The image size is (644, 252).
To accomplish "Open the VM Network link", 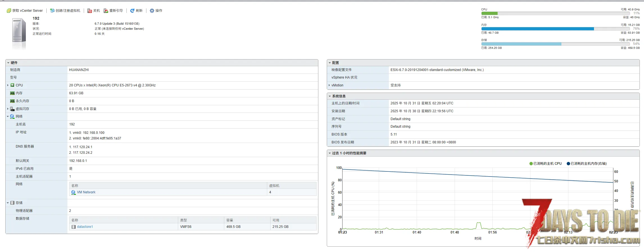I will (86, 192).
